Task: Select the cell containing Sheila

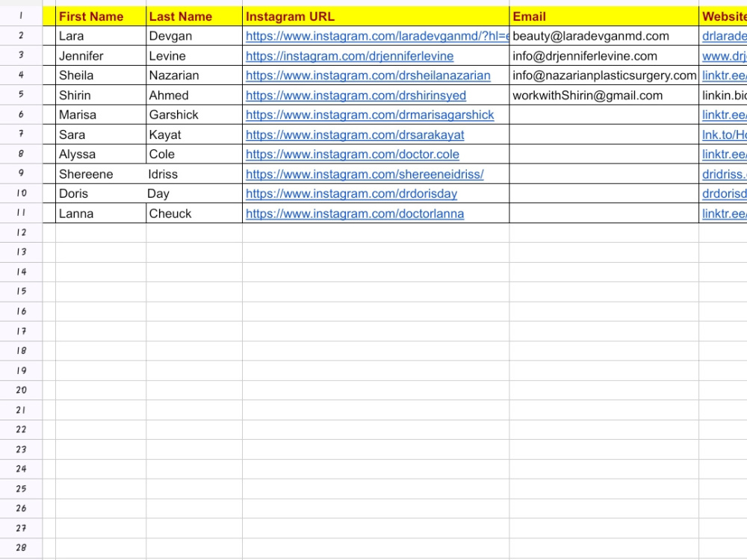Action: click(x=101, y=75)
